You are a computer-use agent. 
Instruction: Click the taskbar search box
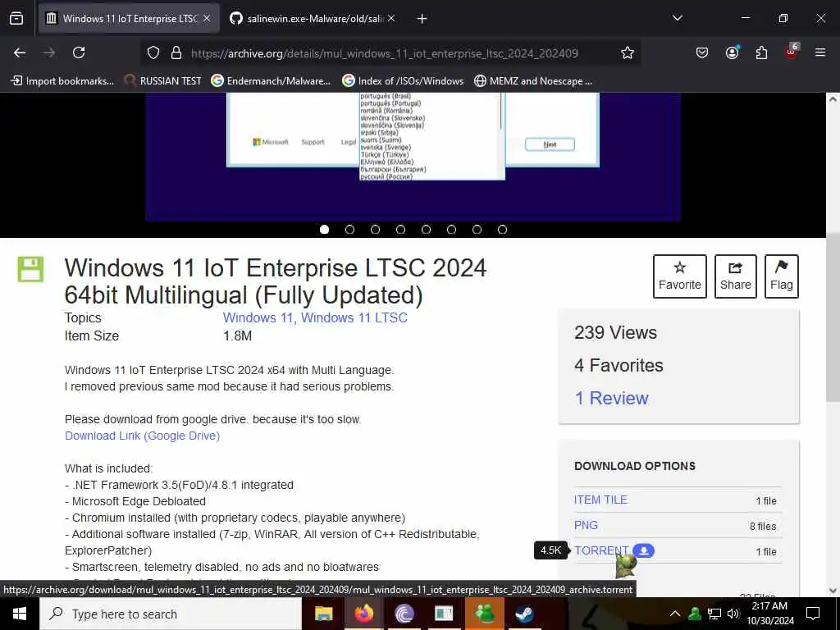[x=171, y=614]
